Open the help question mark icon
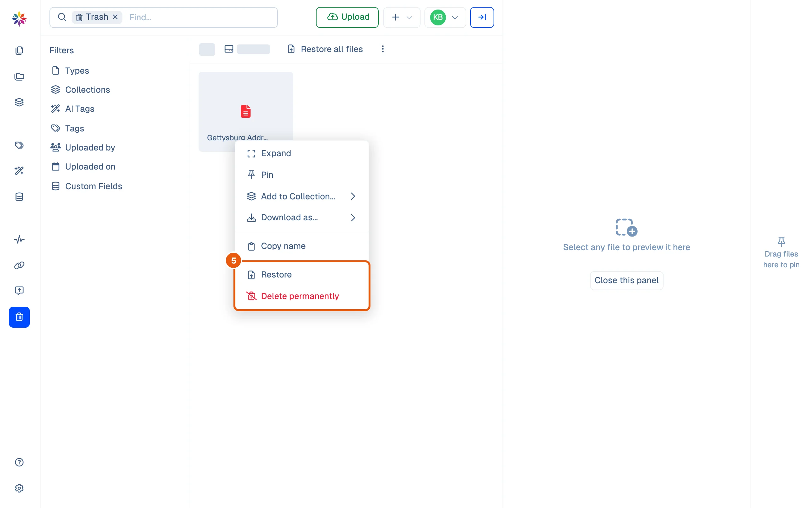The height and width of the screenshot is (508, 812). coord(19,462)
